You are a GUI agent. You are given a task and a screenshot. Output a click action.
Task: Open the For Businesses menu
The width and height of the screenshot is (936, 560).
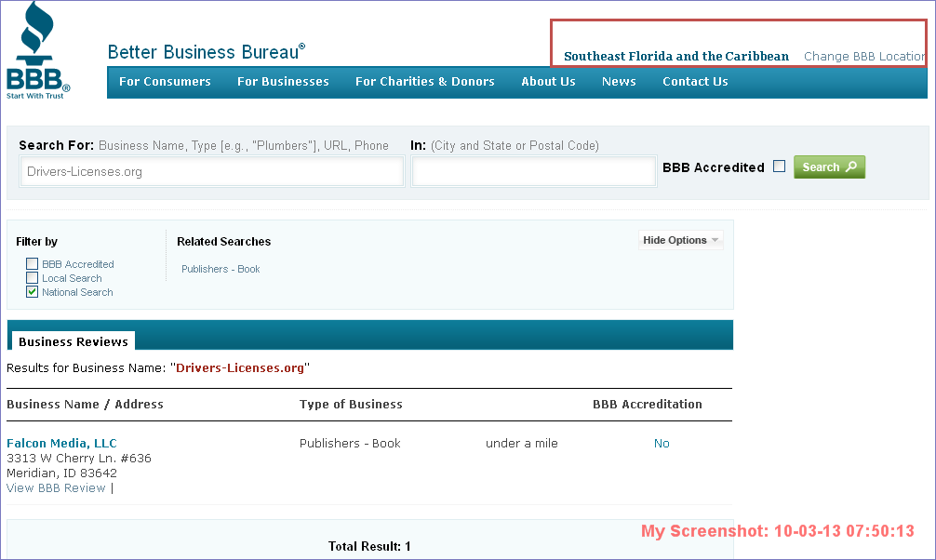point(283,82)
